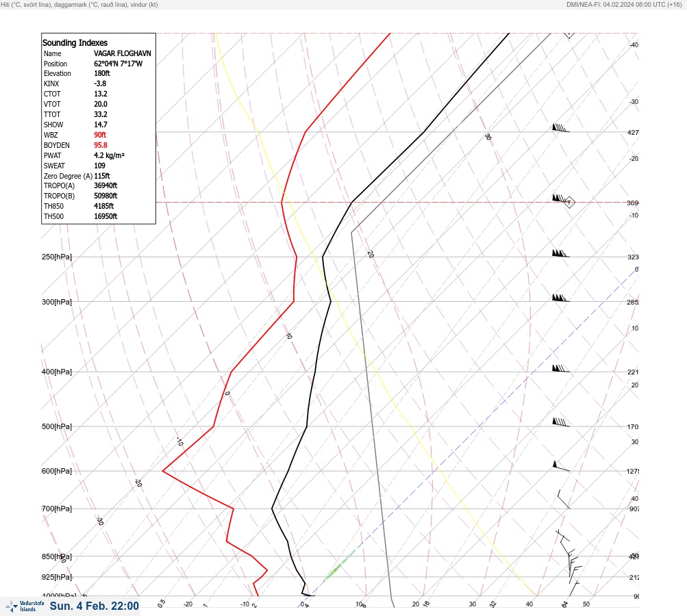Click the DMI/NEA-FI model run timestamp
This screenshot has height=616, width=687.
point(624,5)
